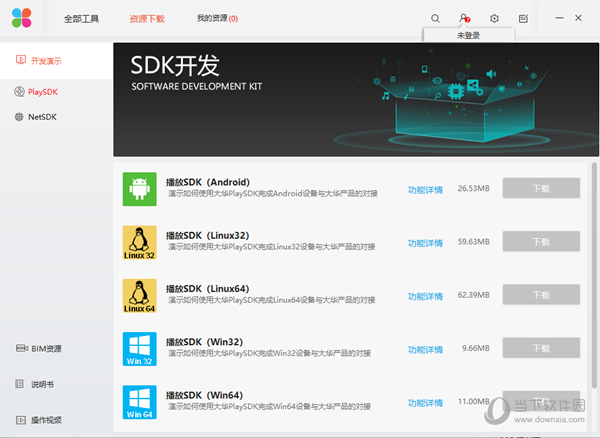Open the 我的资源 tab
This screenshot has width=600, height=438.
tap(216, 18)
